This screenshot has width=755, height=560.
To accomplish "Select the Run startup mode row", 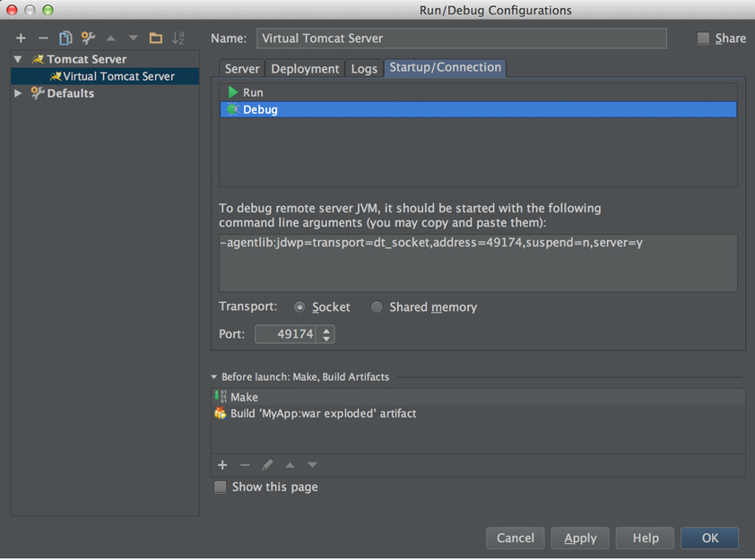I will (x=478, y=92).
